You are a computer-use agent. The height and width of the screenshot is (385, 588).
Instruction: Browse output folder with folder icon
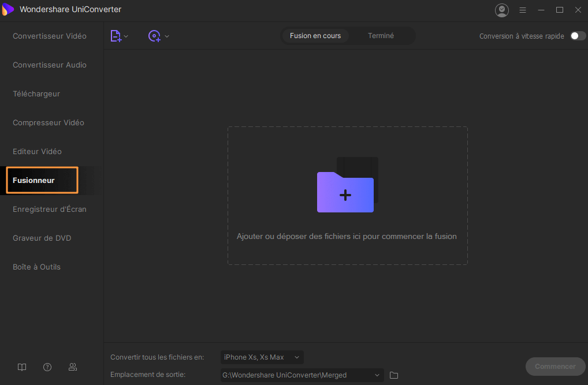click(394, 375)
